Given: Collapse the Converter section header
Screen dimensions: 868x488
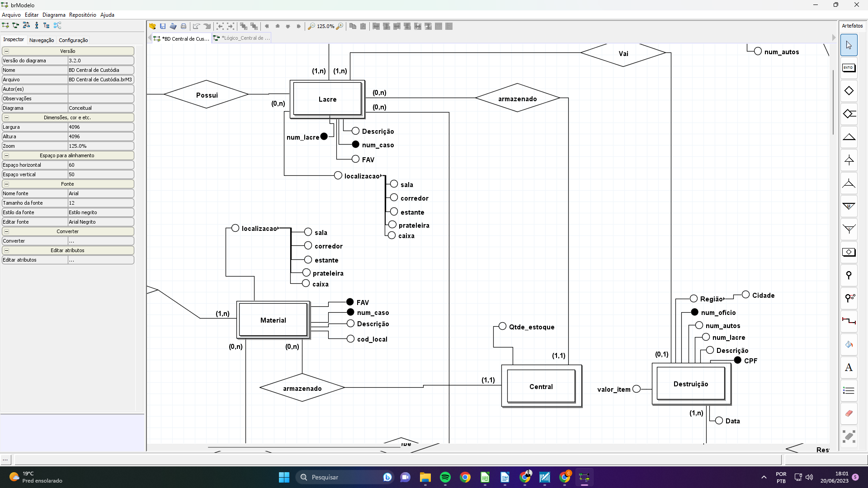Looking at the screenshot, I should tap(6, 231).
